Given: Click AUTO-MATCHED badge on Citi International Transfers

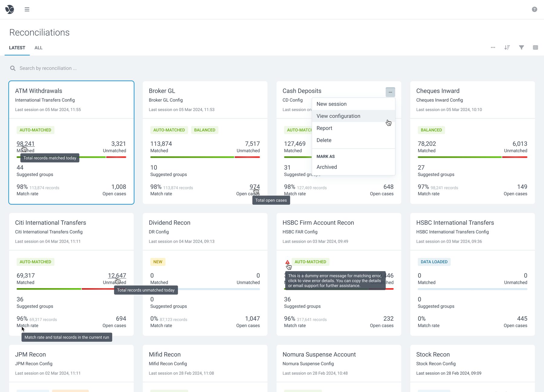Looking at the screenshot, I should click(x=35, y=262).
